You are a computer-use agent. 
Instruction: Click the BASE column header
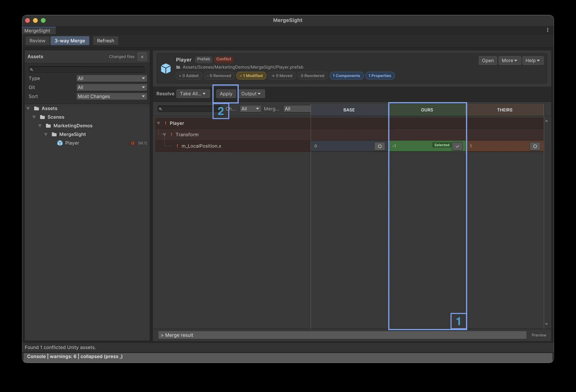[x=349, y=110]
